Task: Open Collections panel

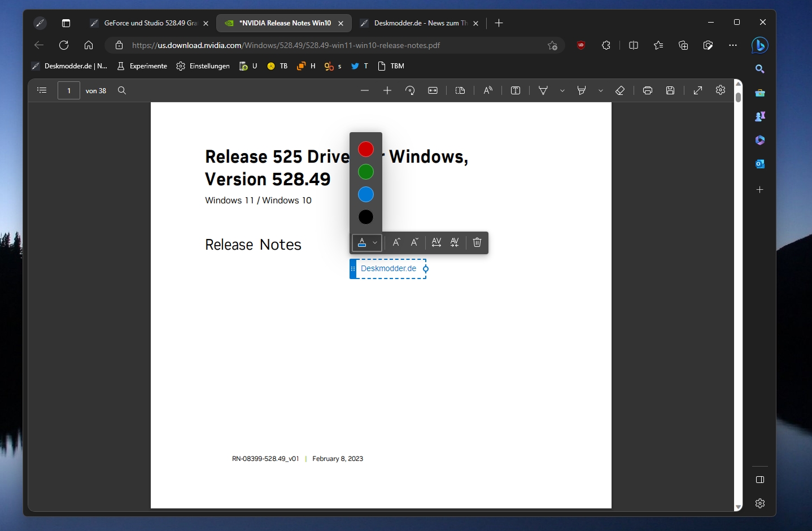Action: (683, 45)
